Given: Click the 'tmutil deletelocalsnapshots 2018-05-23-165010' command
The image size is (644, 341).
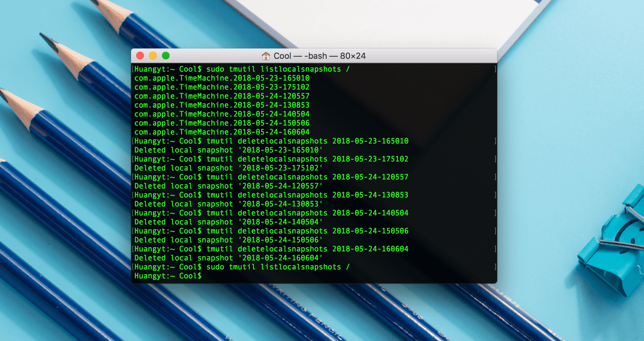Looking at the screenshot, I should click(x=307, y=141).
